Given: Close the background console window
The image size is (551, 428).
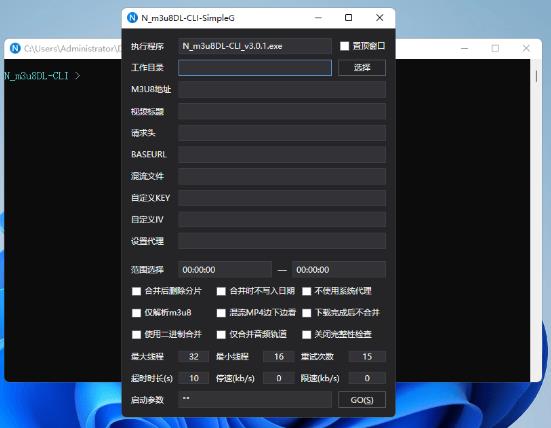Looking at the screenshot, I should pyautogui.click(x=526, y=48).
